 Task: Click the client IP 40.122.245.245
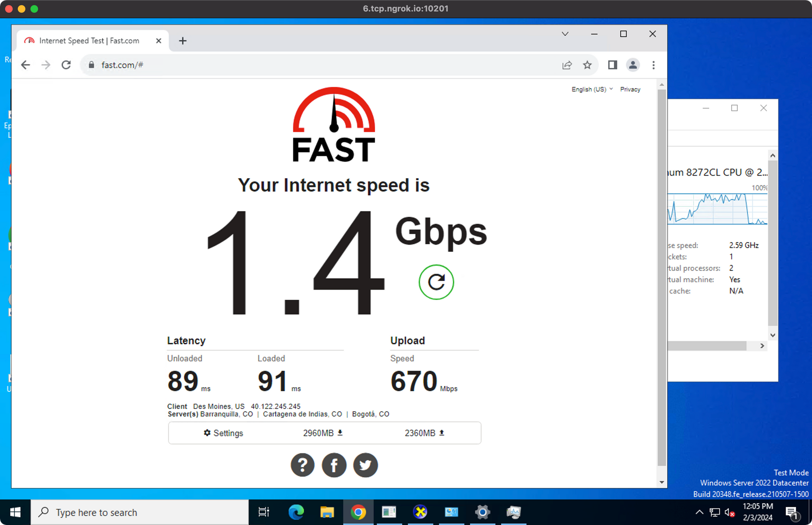[x=276, y=406]
